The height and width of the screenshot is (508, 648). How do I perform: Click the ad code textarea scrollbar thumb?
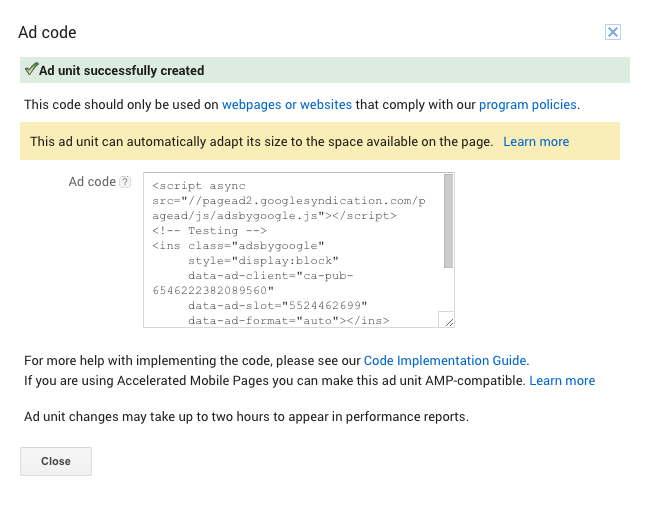click(448, 221)
